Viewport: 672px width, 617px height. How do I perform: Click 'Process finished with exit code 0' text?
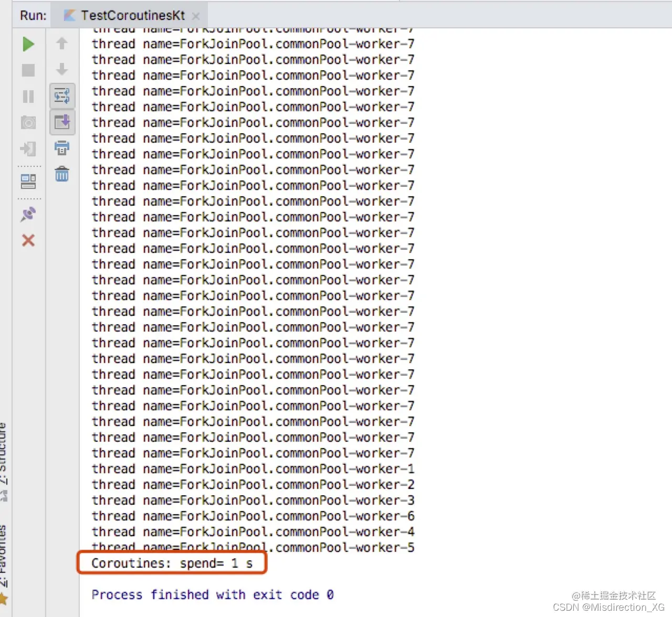pos(213,595)
